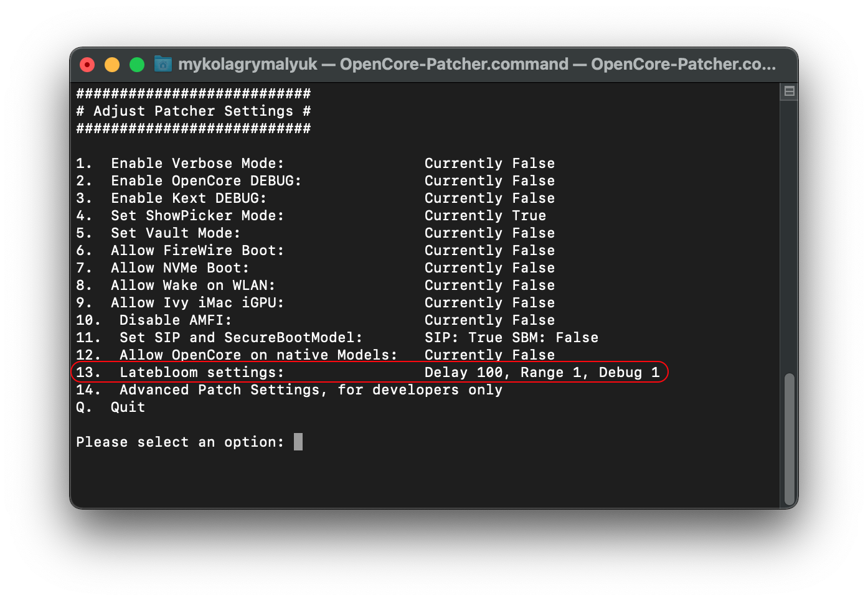
Task: Click 'Currently True' value for ShowPicker
Action: tap(485, 216)
